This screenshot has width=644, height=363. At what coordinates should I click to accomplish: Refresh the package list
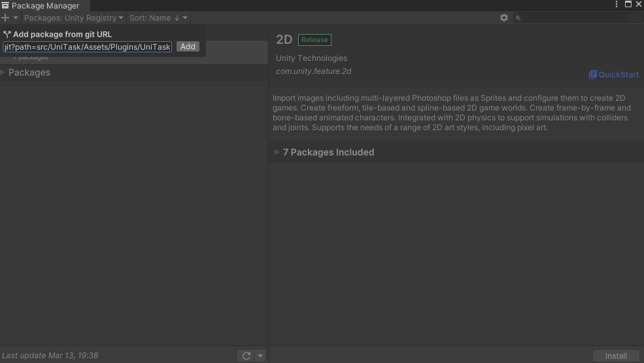[246, 356]
